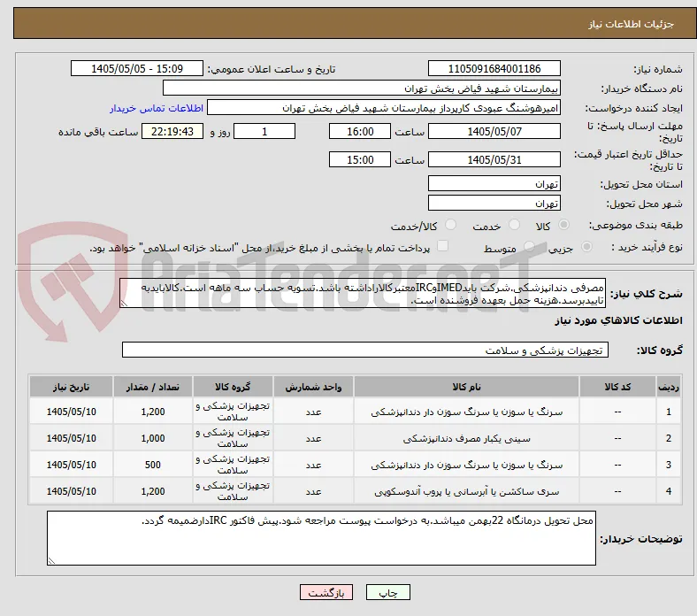Toggle the اسناد خزانه اسلامی payment checkbox

pos(443,246)
